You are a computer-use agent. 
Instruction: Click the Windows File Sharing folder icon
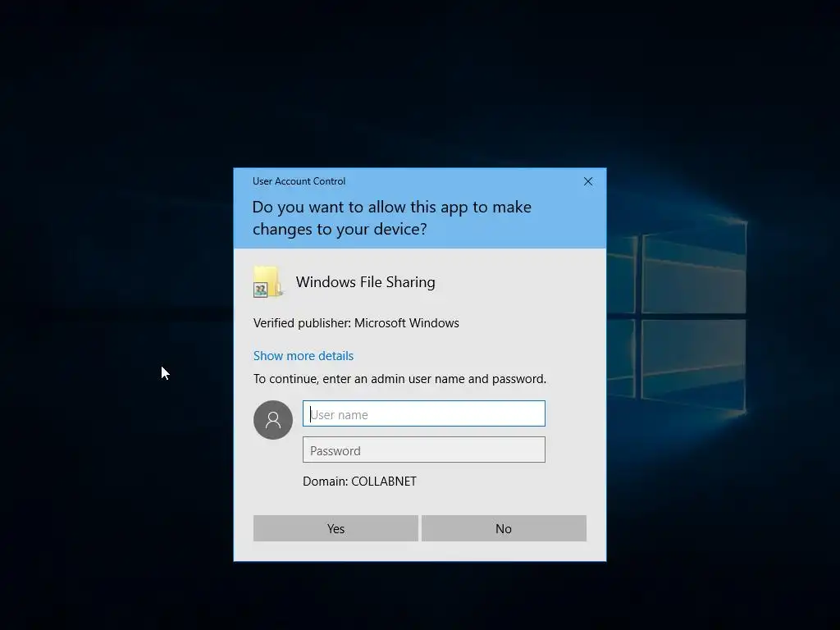tap(267, 282)
